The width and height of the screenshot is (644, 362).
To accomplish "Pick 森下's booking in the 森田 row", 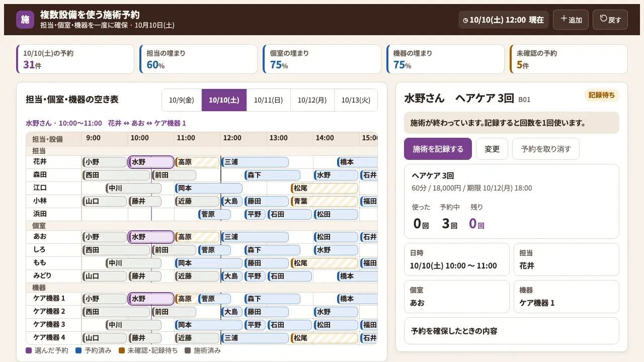I will (272, 175).
